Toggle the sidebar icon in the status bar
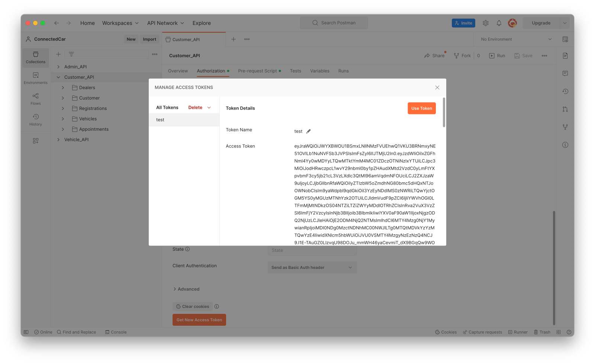Screen dimensions: 595x364 26,332
